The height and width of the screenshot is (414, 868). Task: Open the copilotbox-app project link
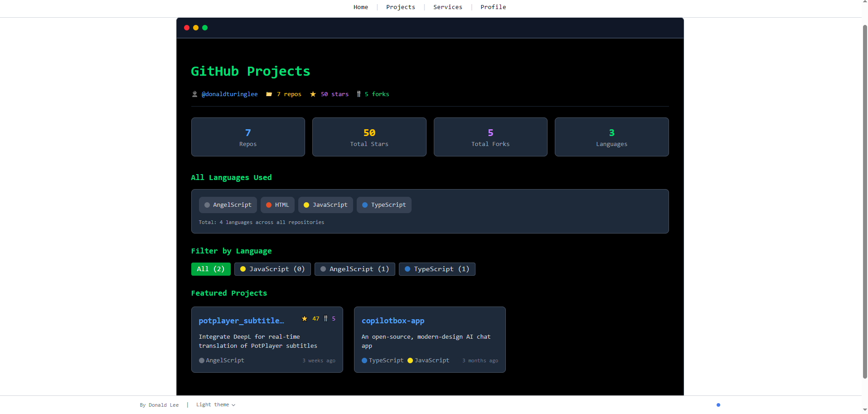(x=393, y=321)
